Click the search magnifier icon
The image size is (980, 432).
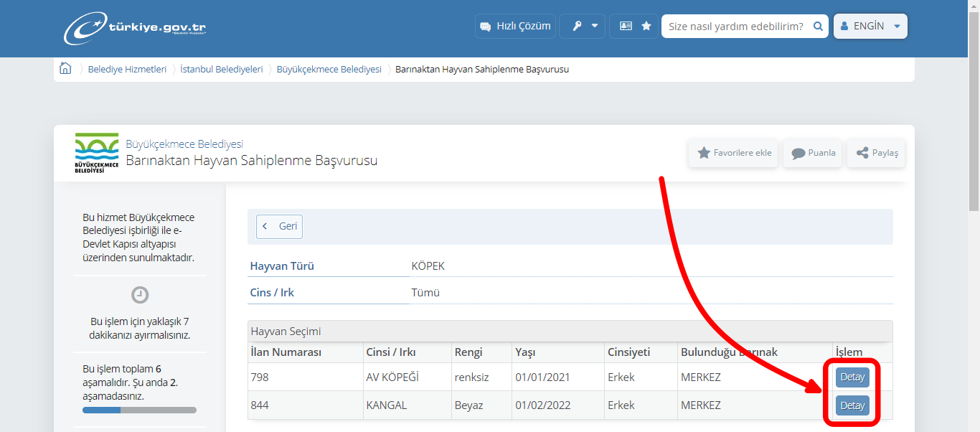tap(817, 26)
